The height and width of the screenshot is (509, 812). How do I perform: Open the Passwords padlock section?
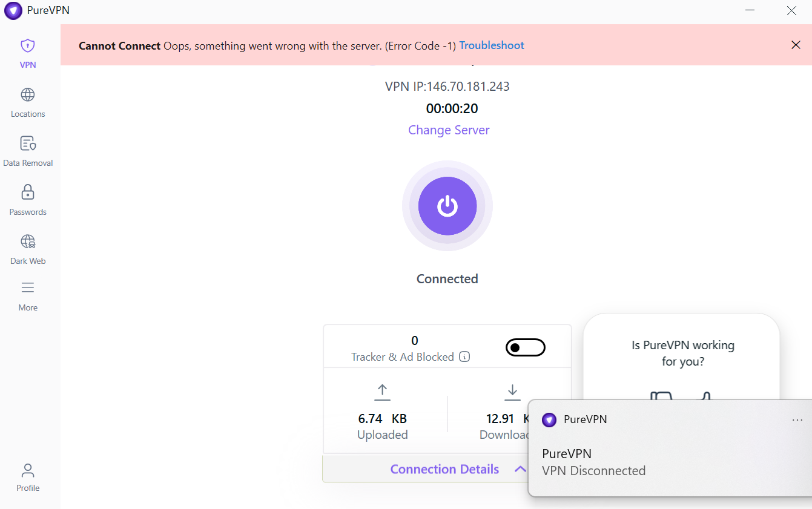[28, 200]
